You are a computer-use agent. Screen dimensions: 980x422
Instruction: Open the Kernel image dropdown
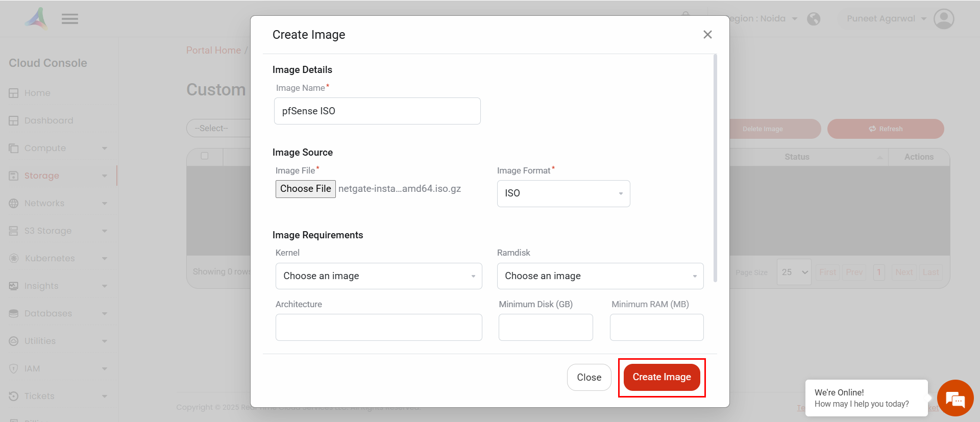(x=379, y=276)
